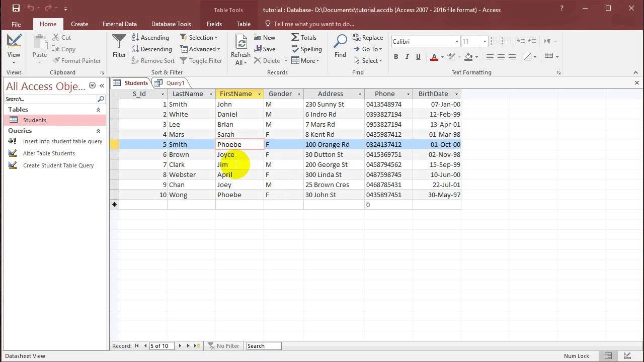The image size is (644, 362).
Task: Switch to the Create ribbon tab
Action: [x=79, y=24]
